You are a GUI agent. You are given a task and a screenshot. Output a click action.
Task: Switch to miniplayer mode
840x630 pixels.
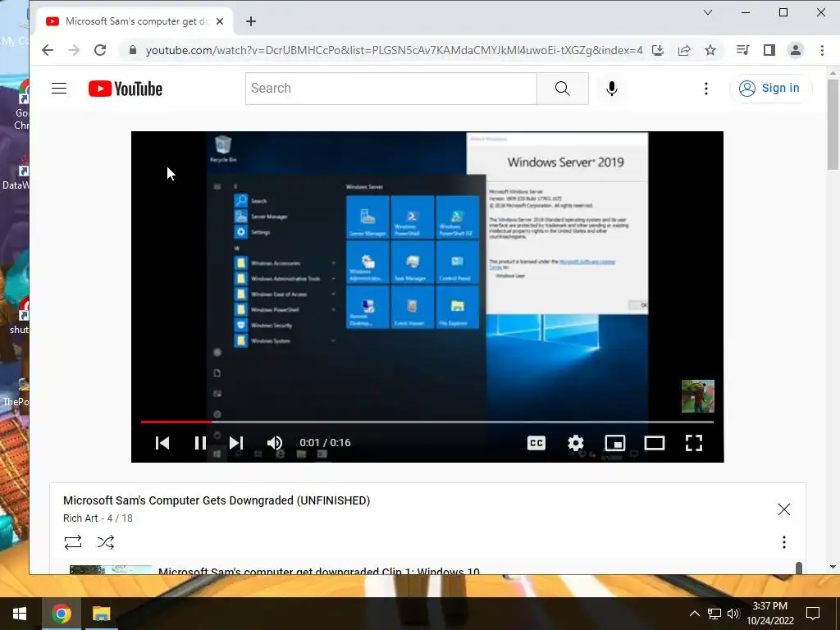(x=615, y=443)
